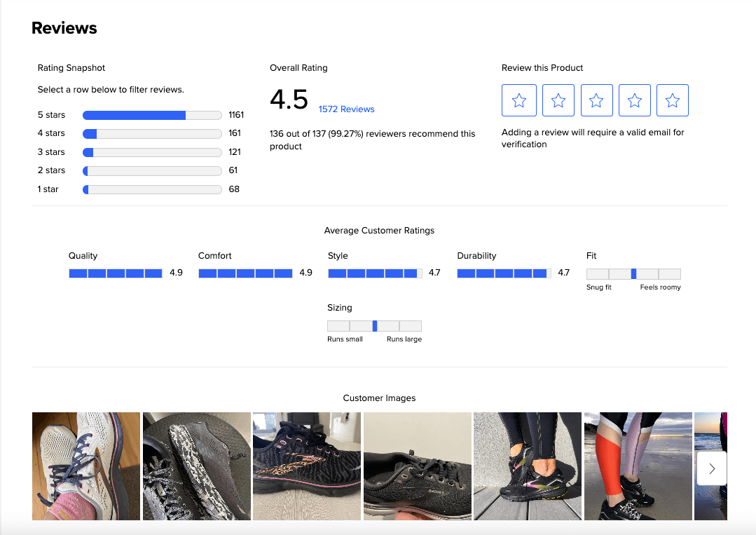Give a five-star rating

click(x=673, y=100)
